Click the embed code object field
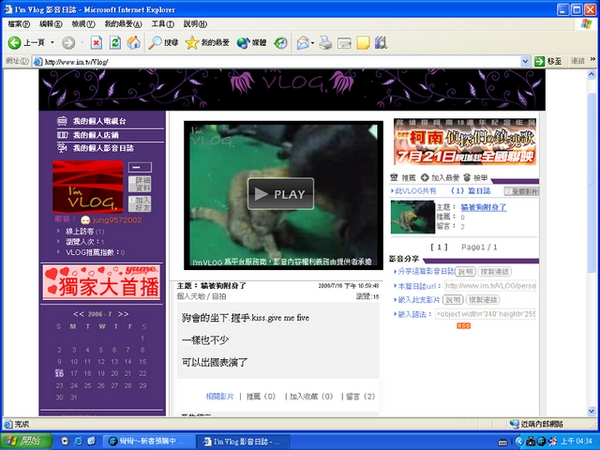 click(x=485, y=314)
